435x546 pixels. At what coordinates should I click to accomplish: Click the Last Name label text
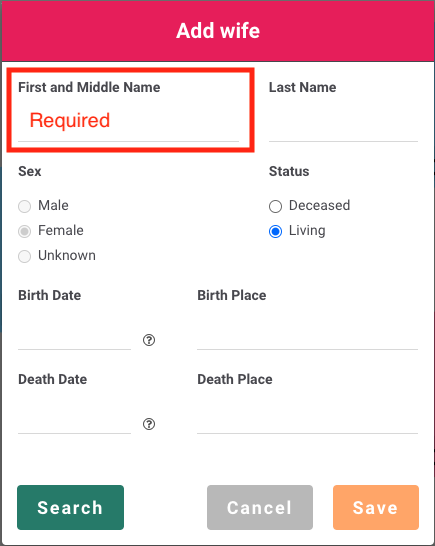coord(303,87)
